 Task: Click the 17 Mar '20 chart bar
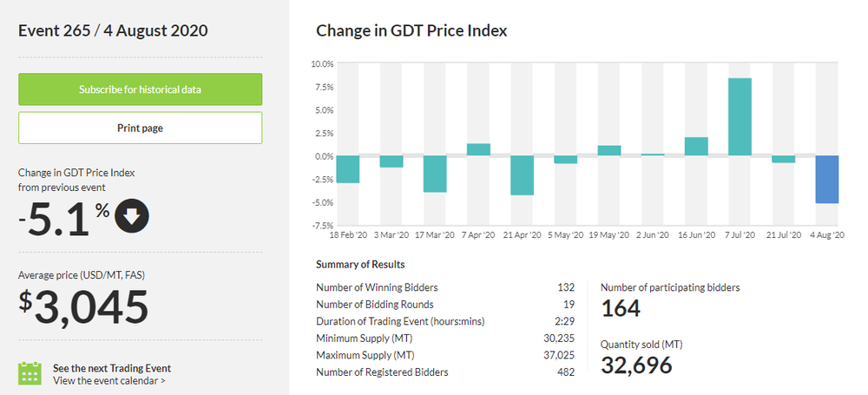pyautogui.click(x=435, y=174)
